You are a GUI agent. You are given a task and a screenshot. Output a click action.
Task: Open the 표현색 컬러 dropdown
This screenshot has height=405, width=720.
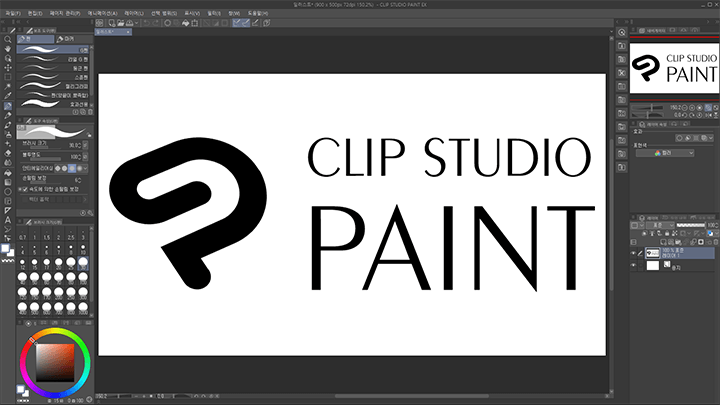pyautogui.click(x=664, y=153)
